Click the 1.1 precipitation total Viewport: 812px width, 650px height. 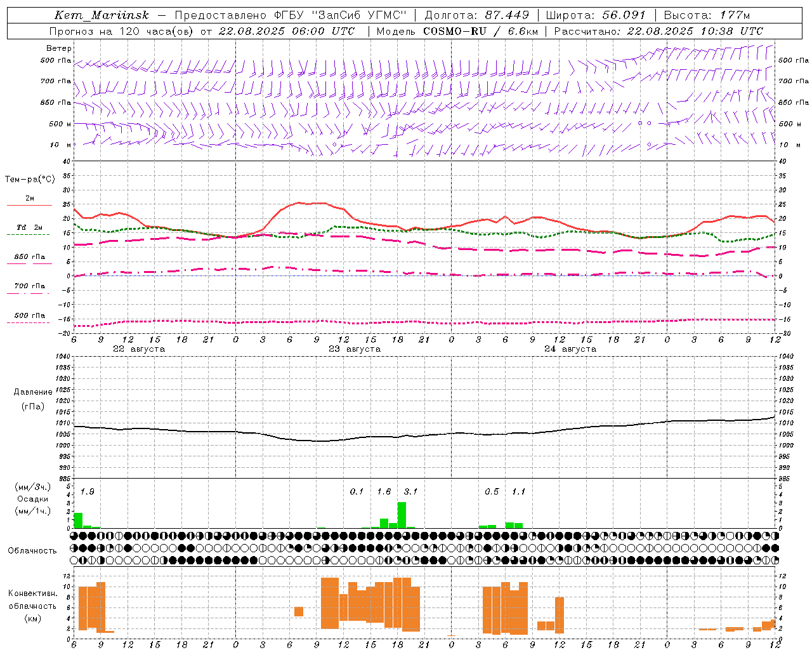click(x=518, y=491)
